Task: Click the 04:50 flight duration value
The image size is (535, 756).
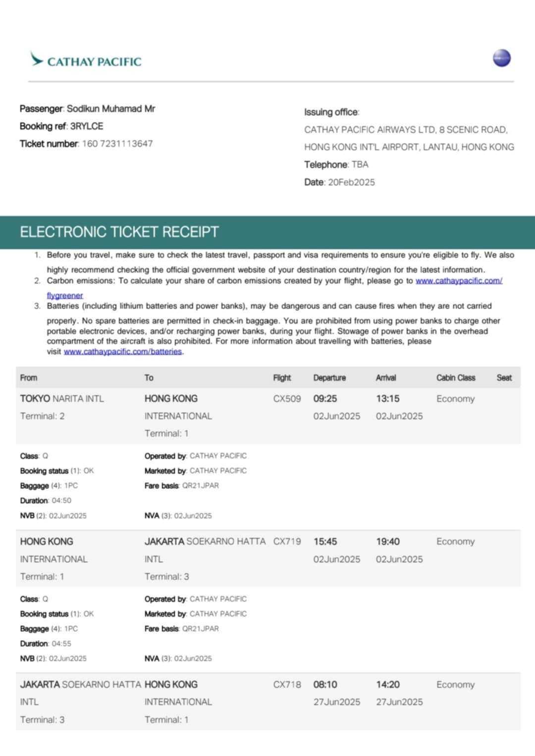Action: pos(61,500)
